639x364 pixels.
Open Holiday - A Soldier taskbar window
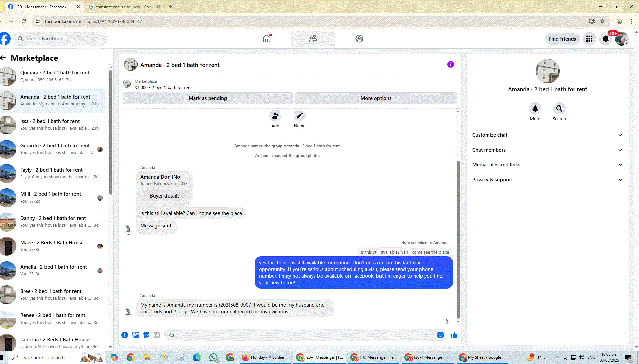tap(266, 357)
